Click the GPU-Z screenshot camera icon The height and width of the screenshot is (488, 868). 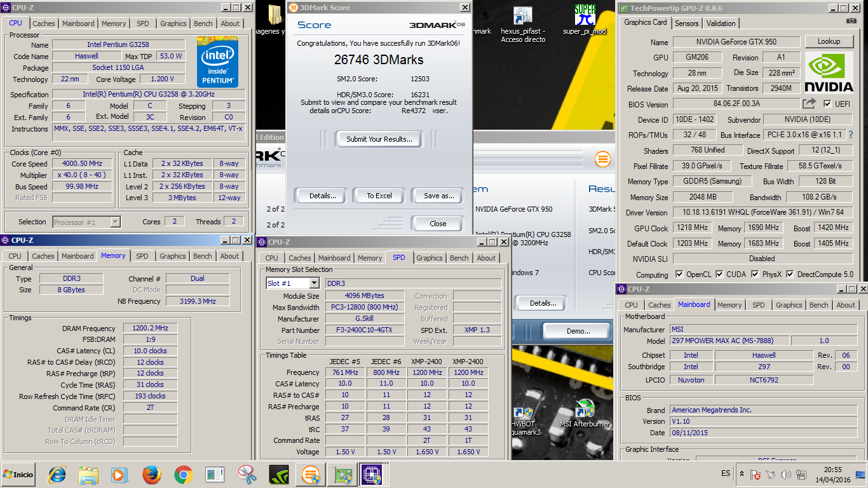(x=851, y=21)
